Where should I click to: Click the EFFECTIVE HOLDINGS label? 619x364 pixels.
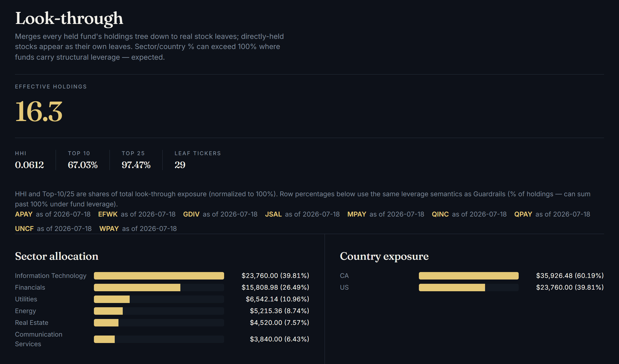click(x=51, y=87)
